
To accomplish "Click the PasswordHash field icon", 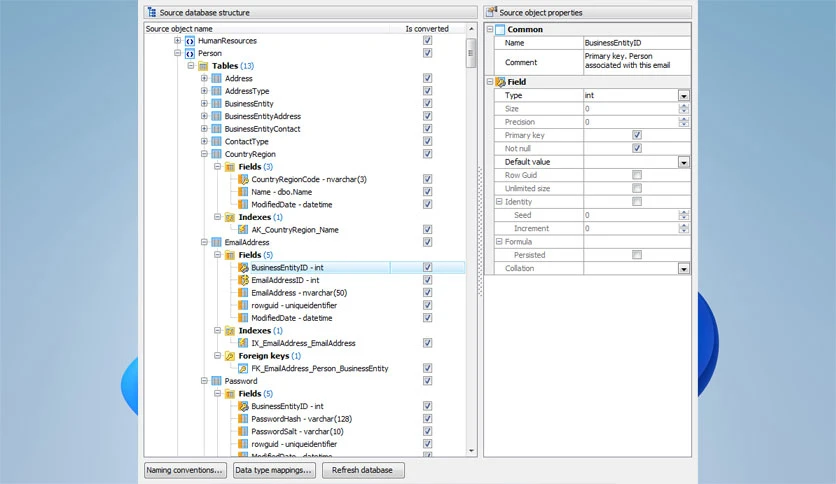I will pos(243,419).
